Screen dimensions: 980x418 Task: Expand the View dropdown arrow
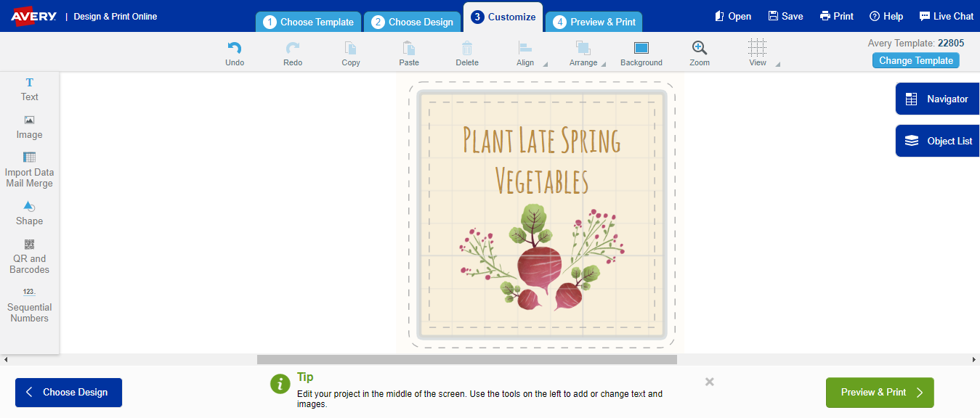pyautogui.click(x=777, y=65)
